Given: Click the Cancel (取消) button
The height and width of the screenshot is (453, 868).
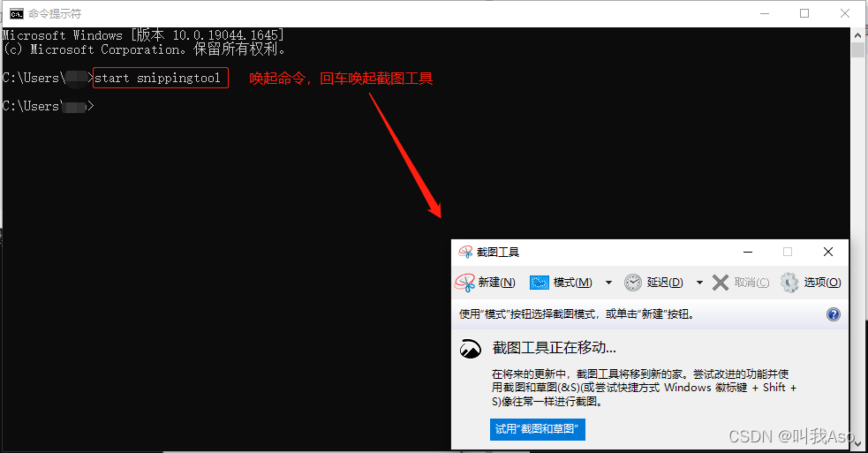Looking at the screenshot, I should pos(740,283).
